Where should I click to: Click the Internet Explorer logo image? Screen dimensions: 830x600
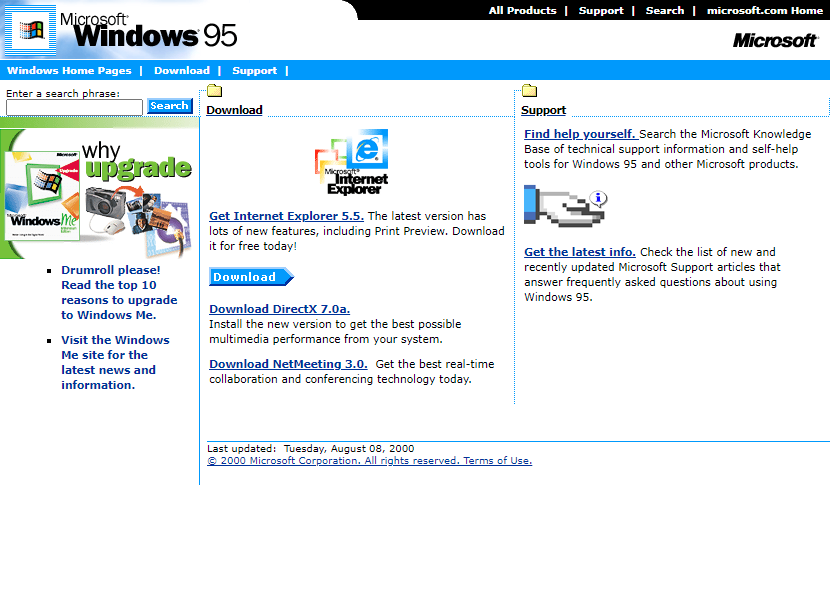tap(351, 162)
